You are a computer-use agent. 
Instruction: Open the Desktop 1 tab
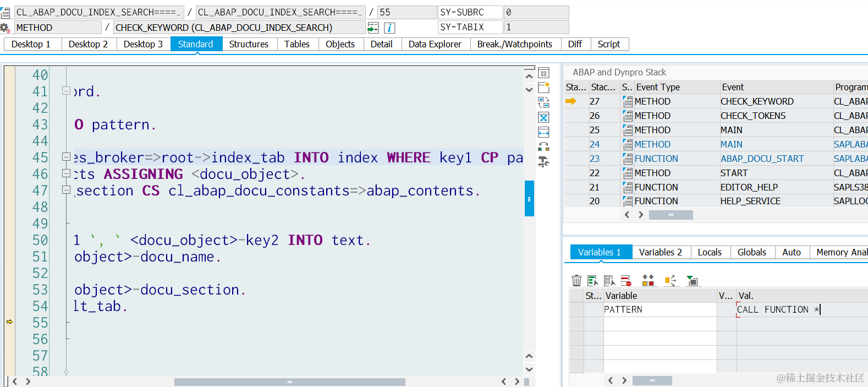pyautogui.click(x=32, y=44)
